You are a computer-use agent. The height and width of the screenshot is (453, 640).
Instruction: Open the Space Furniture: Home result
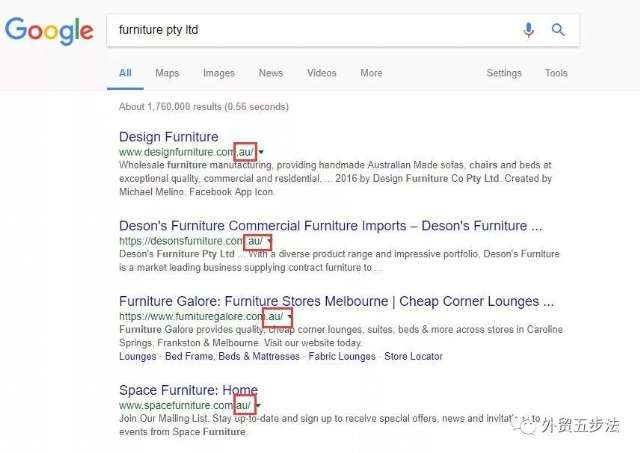coord(188,390)
